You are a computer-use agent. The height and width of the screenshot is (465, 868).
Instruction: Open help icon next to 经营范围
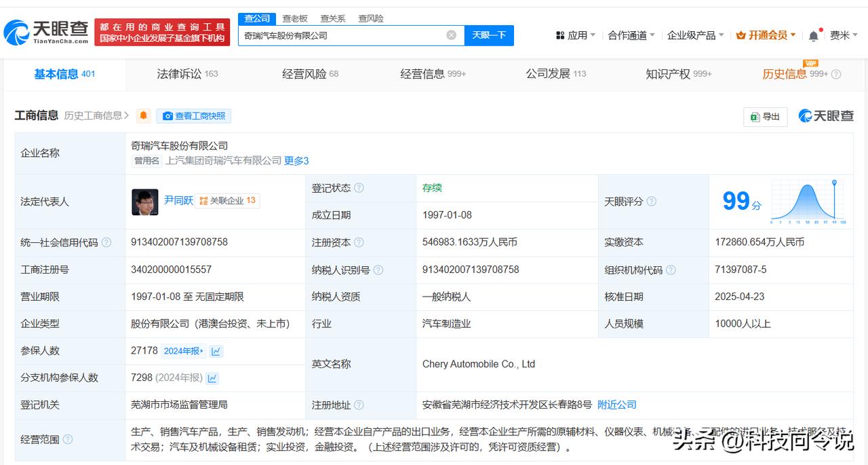68,439
